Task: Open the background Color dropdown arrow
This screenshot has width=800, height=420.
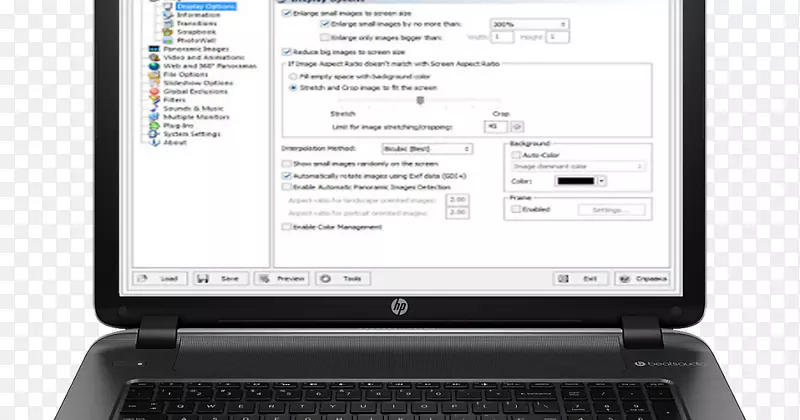Action: 602,181
